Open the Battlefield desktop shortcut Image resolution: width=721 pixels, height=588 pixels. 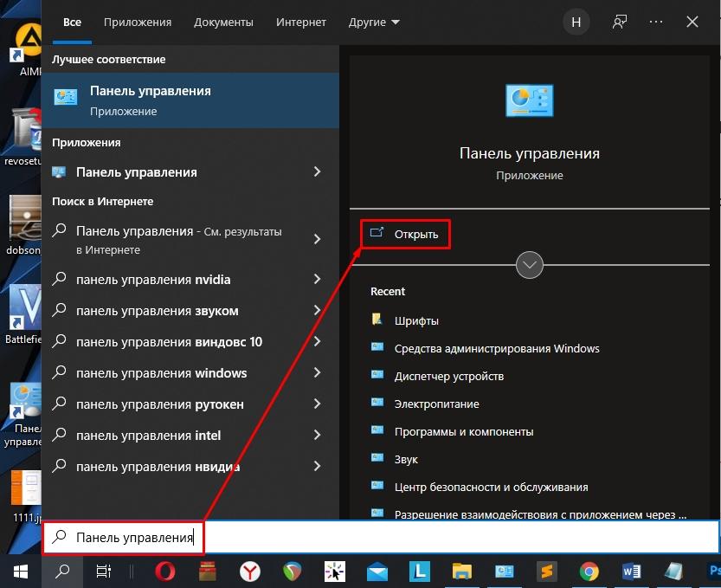click(x=23, y=314)
